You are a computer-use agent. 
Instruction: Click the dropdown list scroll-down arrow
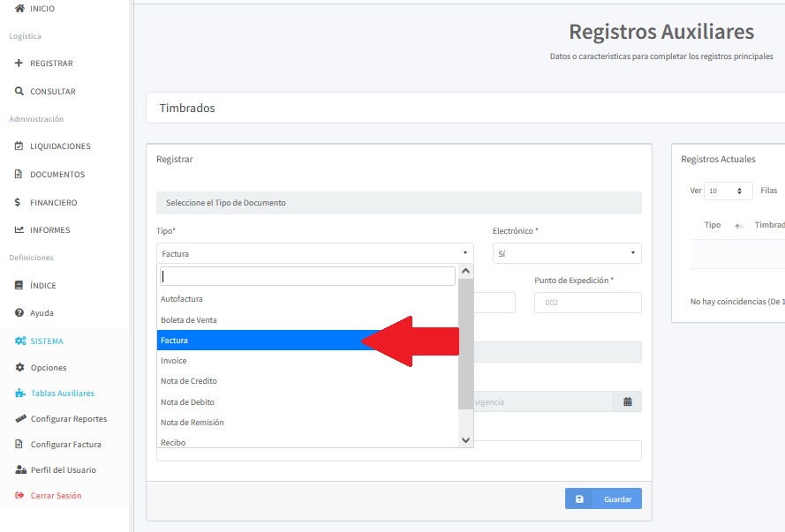[x=466, y=439]
